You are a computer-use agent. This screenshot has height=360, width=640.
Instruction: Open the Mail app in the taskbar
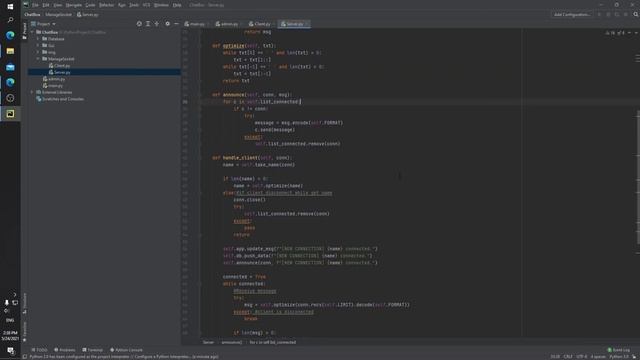pos(10,67)
